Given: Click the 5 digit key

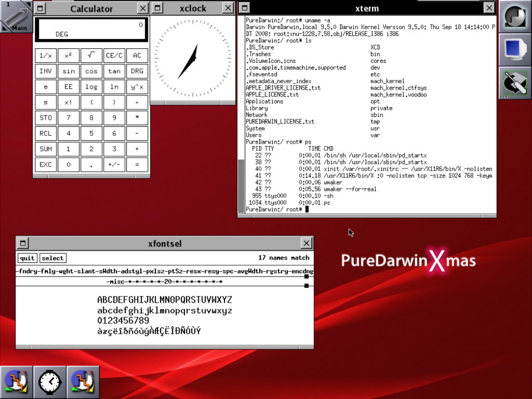Looking at the screenshot, I should (x=91, y=134).
